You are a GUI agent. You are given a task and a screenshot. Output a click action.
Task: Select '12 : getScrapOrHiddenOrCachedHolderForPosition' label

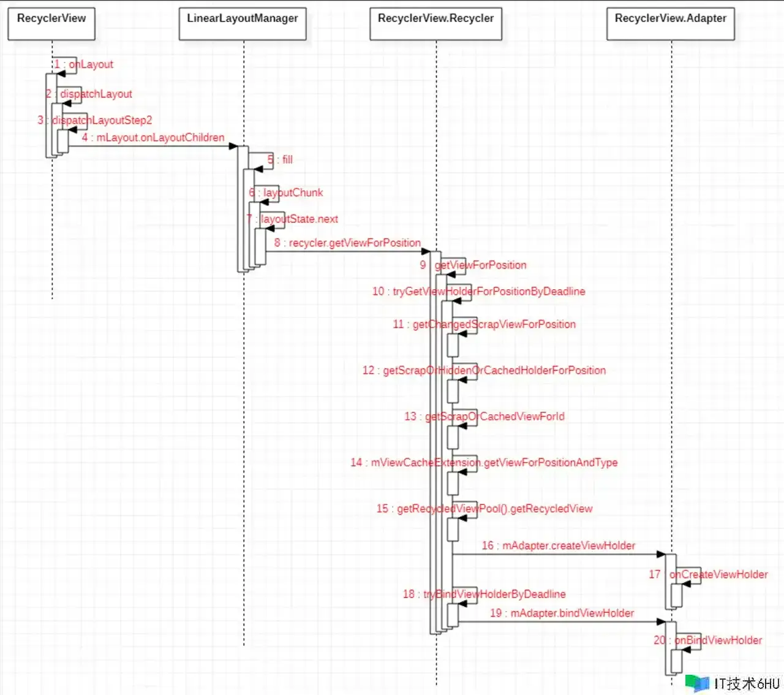coord(484,370)
